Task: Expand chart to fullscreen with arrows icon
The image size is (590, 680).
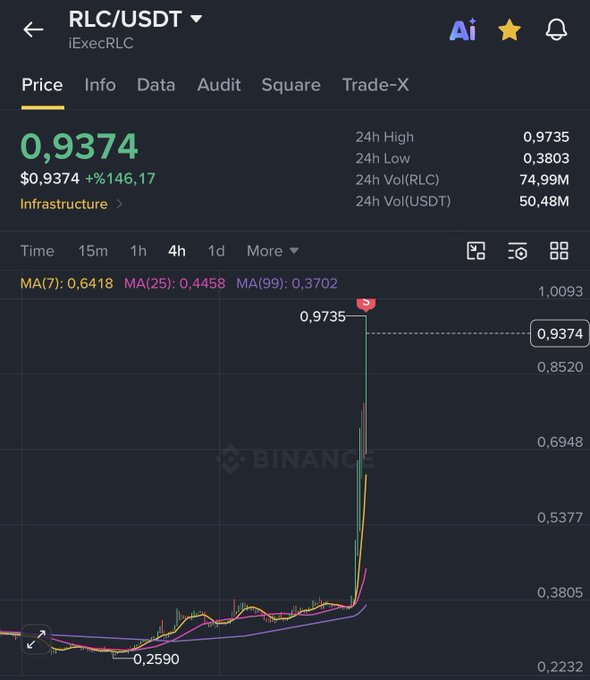Action: coord(36,639)
